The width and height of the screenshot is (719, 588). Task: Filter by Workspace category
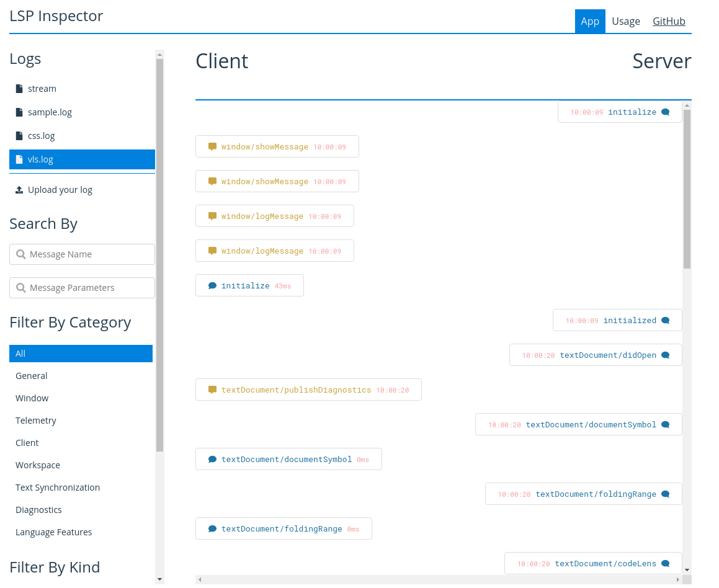pos(81,465)
